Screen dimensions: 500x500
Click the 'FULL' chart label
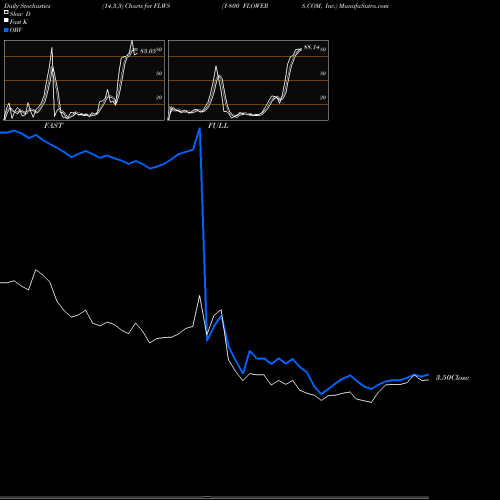coord(218,126)
